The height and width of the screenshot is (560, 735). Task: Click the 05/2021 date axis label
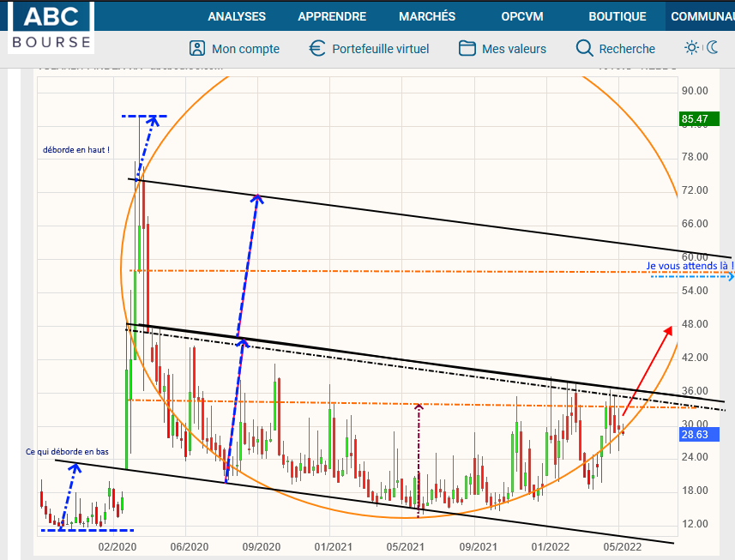405,547
